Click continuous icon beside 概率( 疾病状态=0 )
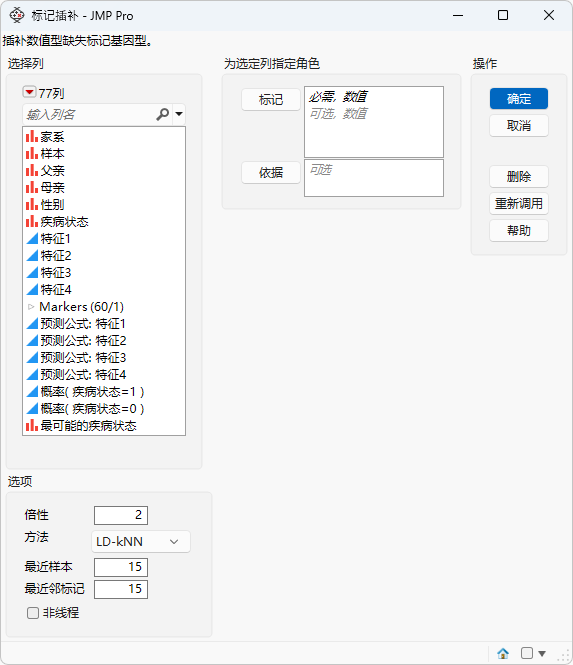The height and width of the screenshot is (665, 573). [x=32, y=408]
